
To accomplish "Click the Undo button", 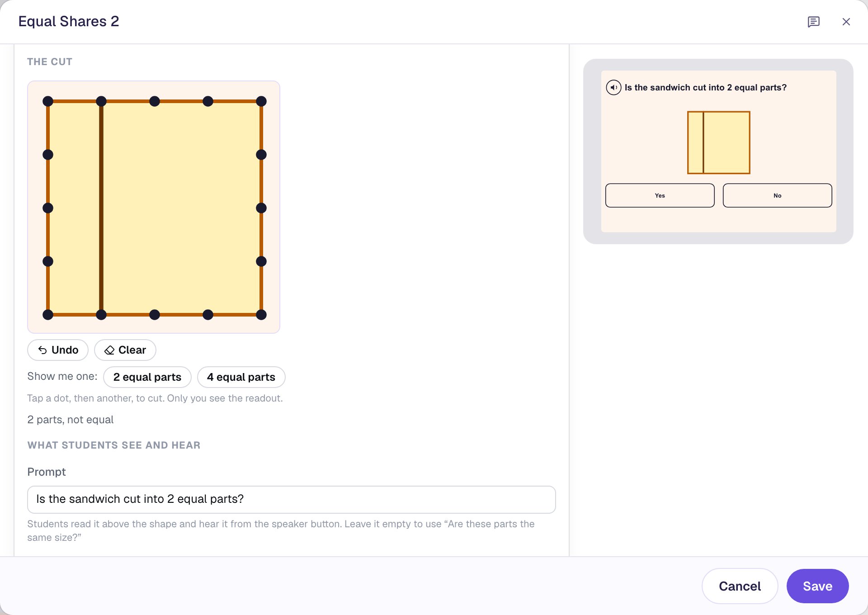I will tap(58, 350).
